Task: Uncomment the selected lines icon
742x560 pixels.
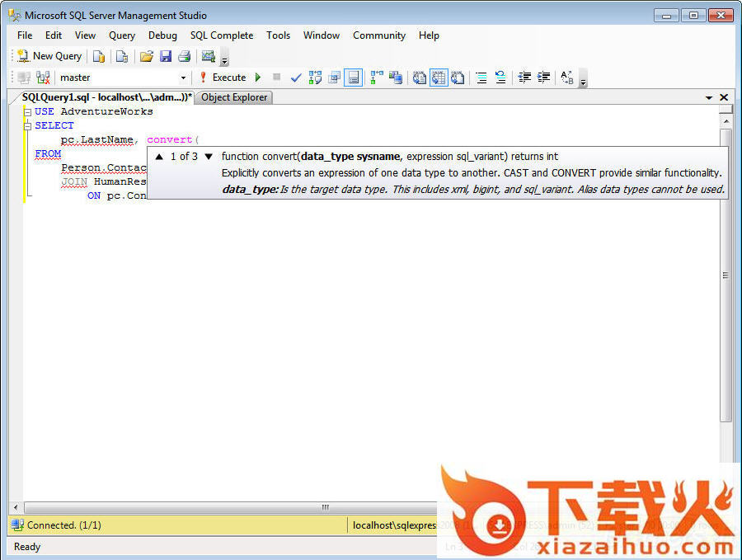Action: [x=500, y=78]
